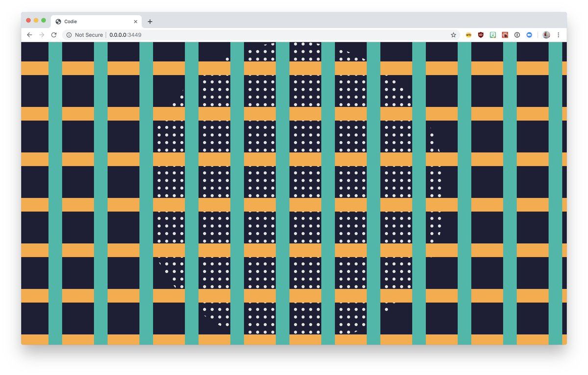Viewport: 588px width, 375px height.
Task: Open the Zoom camera extension
Action: [529, 35]
